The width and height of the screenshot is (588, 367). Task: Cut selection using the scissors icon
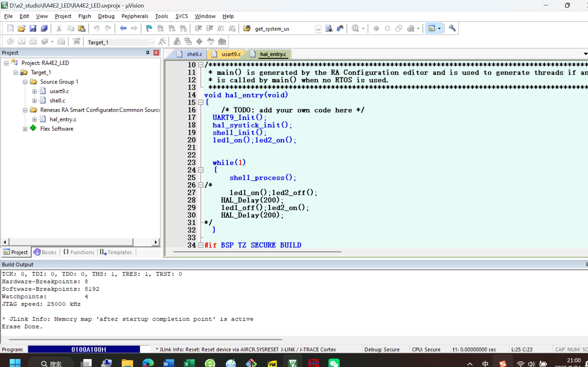click(x=59, y=28)
